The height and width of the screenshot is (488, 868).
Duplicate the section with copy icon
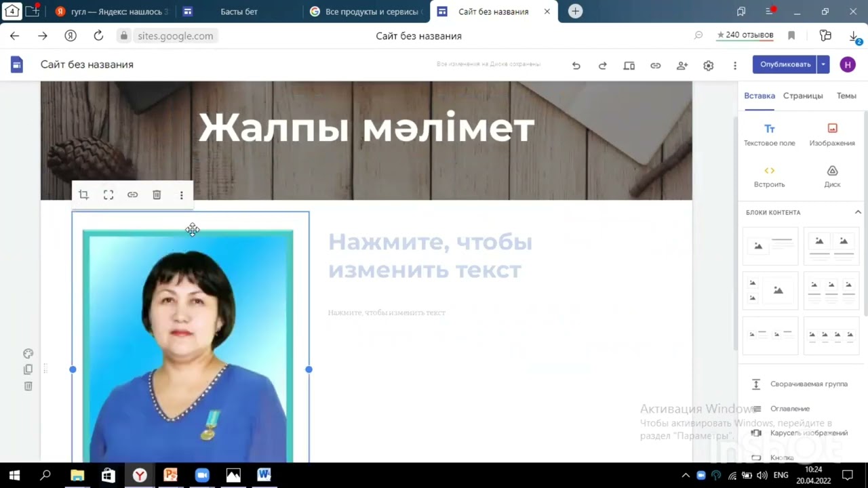point(28,370)
